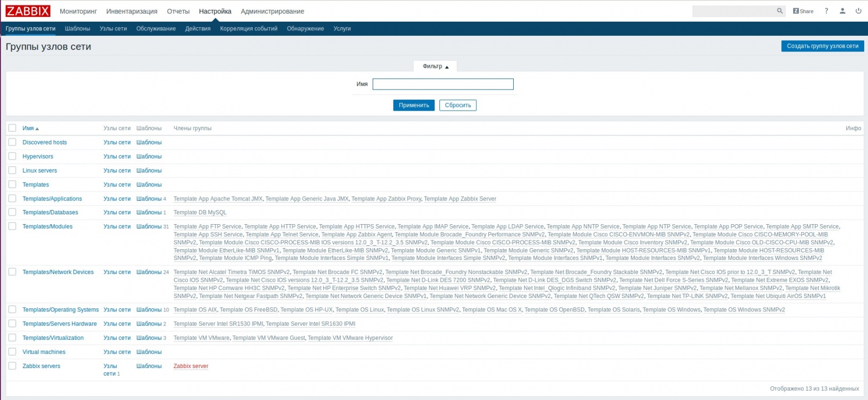This screenshot has height=400, width=868.
Task: Open Template Module ICMP Ping link
Action: 235,258
